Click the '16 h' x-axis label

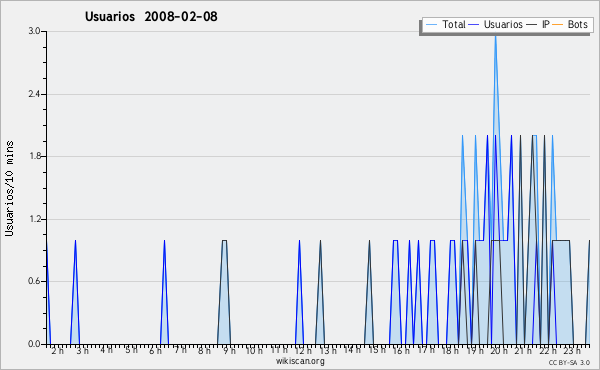coord(401,351)
